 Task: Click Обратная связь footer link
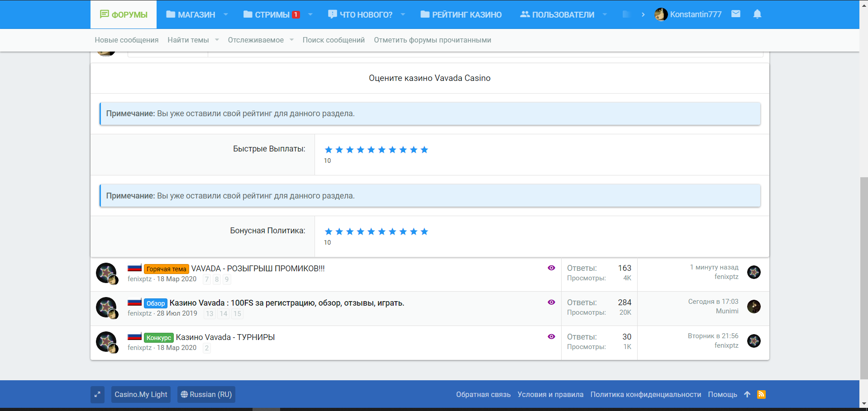[x=483, y=394]
